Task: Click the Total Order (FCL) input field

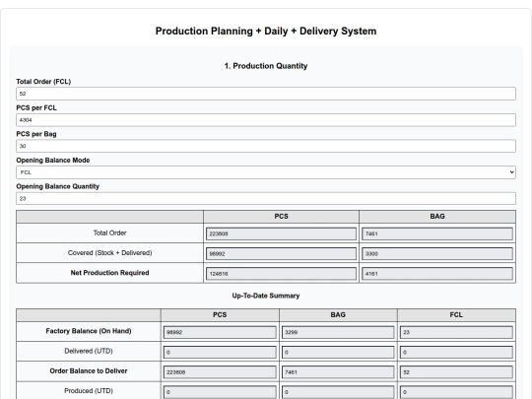Action: (266, 94)
